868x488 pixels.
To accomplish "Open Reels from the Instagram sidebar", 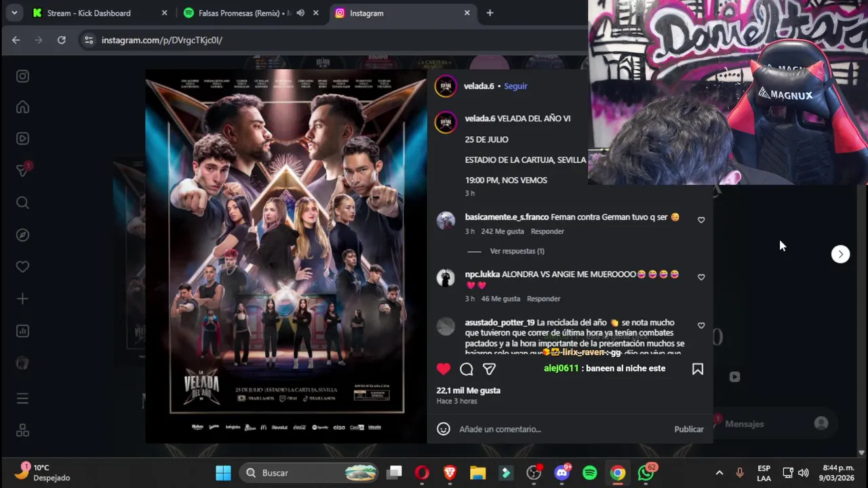I will [22, 139].
